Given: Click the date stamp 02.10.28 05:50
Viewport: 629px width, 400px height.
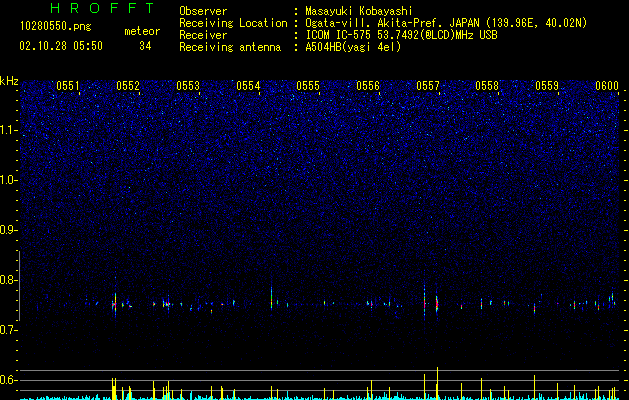Looking at the screenshot, I should (61, 46).
